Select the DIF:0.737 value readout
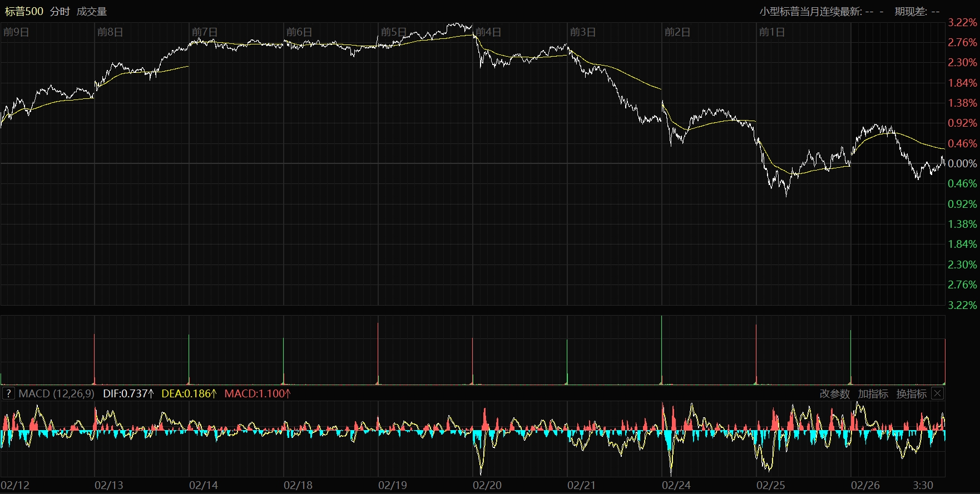980x494 pixels. click(128, 393)
